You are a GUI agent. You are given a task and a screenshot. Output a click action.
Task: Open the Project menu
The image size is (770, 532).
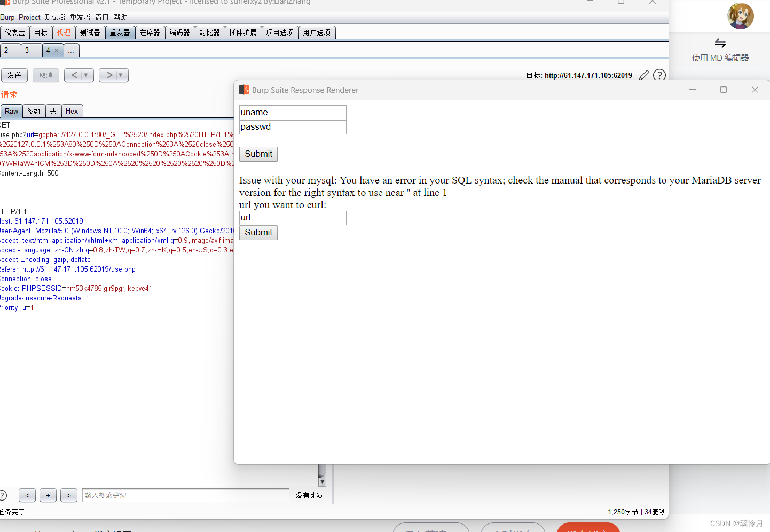(x=29, y=17)
